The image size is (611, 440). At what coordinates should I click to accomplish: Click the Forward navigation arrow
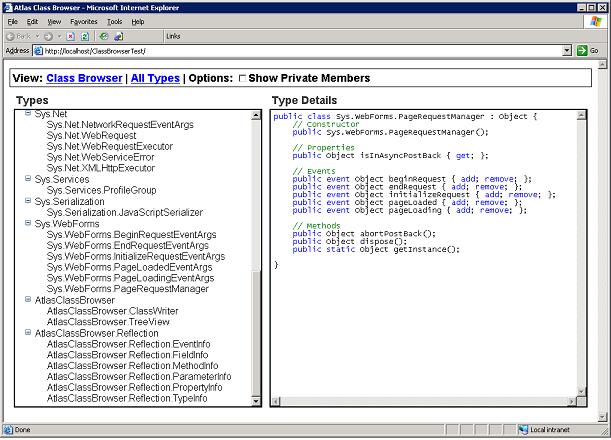[48, 36]
